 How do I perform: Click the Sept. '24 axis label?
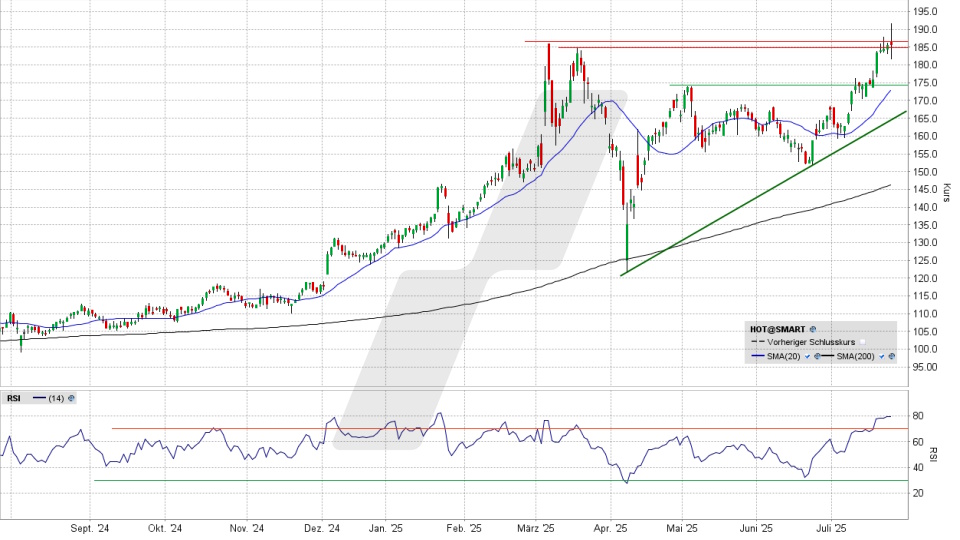tap(90, 529)
